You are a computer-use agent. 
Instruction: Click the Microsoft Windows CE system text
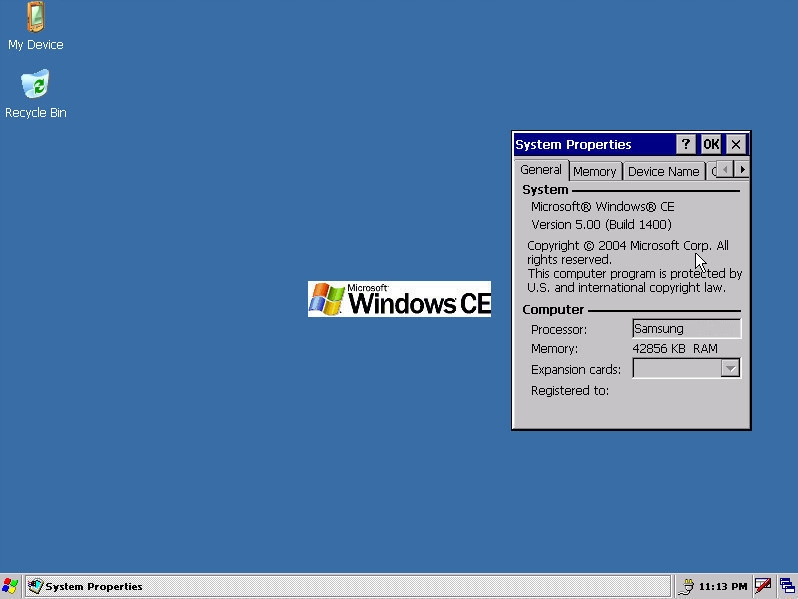(x=603, y=207)
